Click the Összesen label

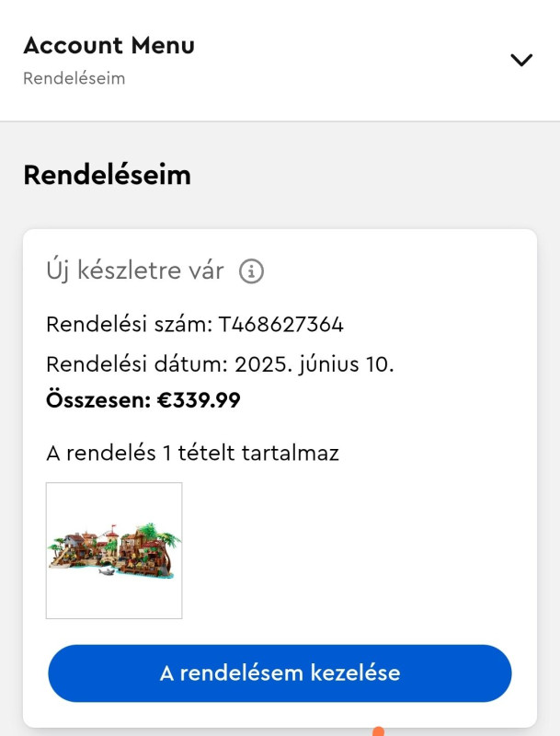coord(98,400)
